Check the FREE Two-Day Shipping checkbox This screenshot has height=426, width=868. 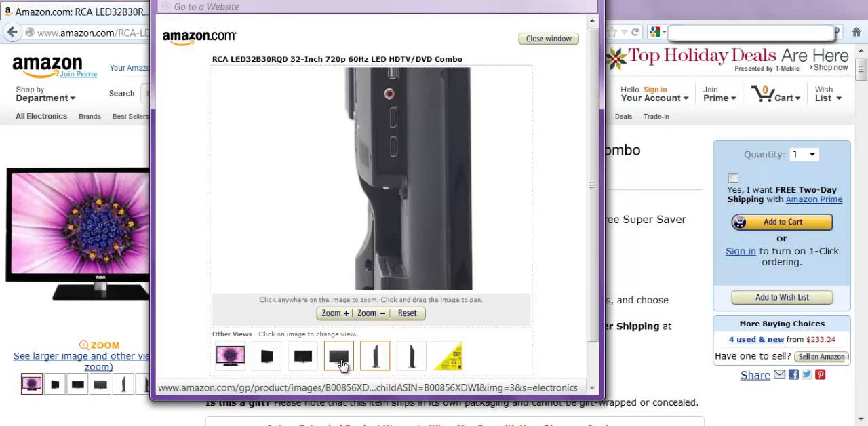coord(733,178)
